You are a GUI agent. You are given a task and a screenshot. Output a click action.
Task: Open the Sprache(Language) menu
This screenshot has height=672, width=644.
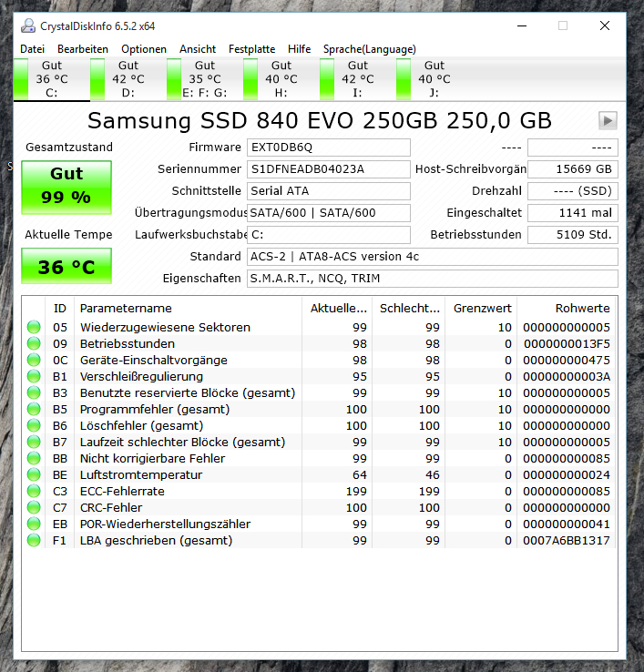coord(370,49)
